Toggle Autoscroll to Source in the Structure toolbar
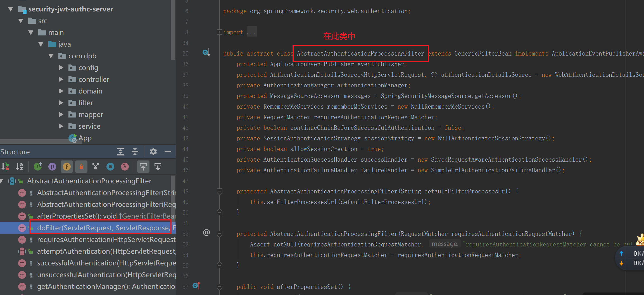The image size is (644, 295). coord(143,167)
